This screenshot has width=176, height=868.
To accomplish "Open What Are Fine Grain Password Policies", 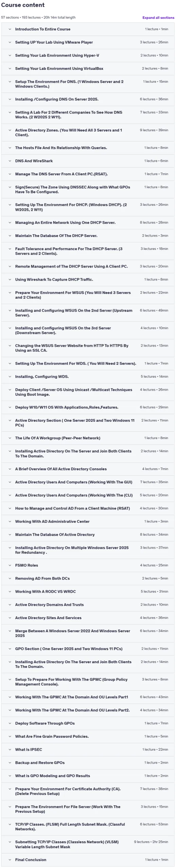I will click(x=88, y=736).
